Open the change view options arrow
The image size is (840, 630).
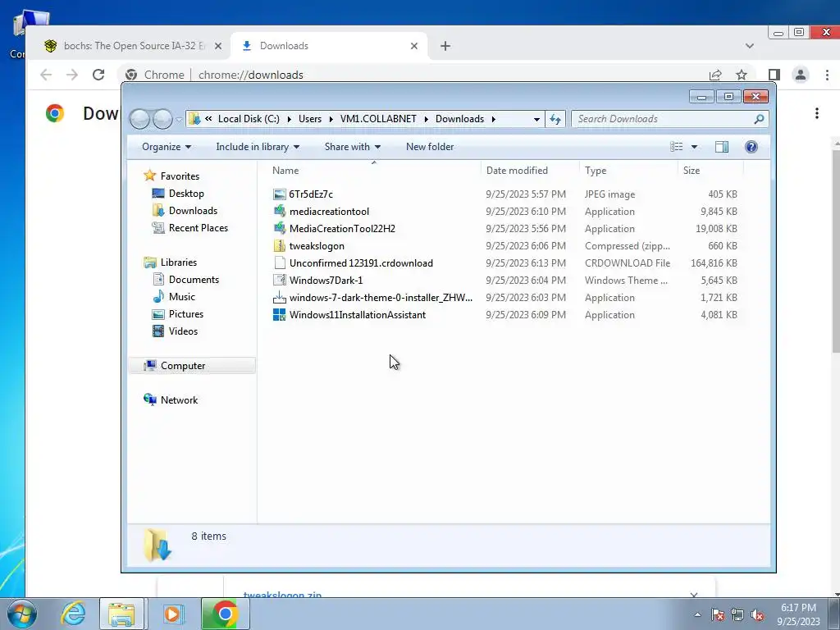(694, 147)
